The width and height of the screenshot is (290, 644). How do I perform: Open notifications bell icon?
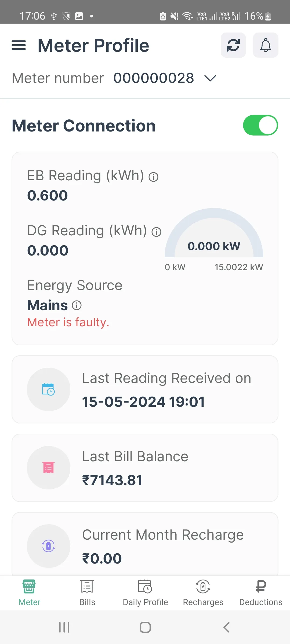(265, 45)
